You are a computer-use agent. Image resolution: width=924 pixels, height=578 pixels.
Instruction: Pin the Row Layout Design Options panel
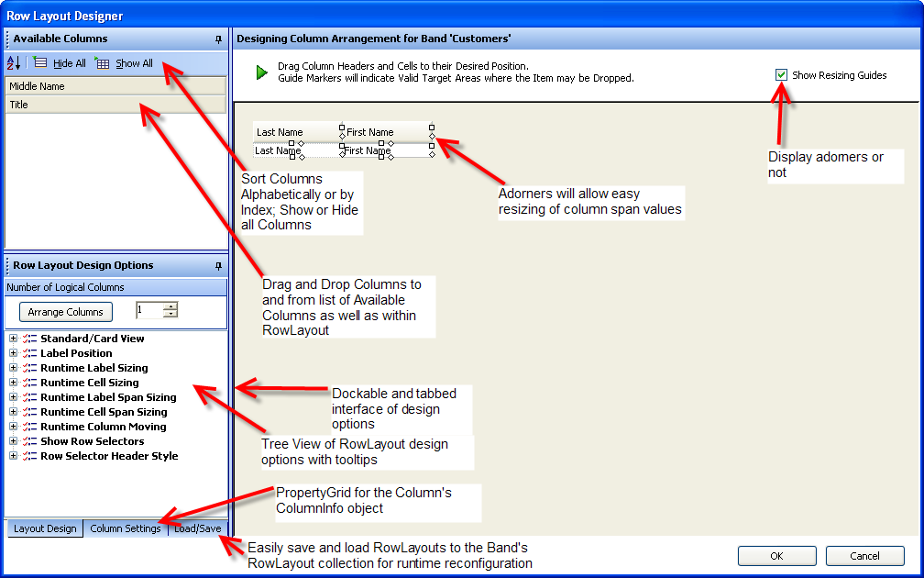click(x=218, y=266)
